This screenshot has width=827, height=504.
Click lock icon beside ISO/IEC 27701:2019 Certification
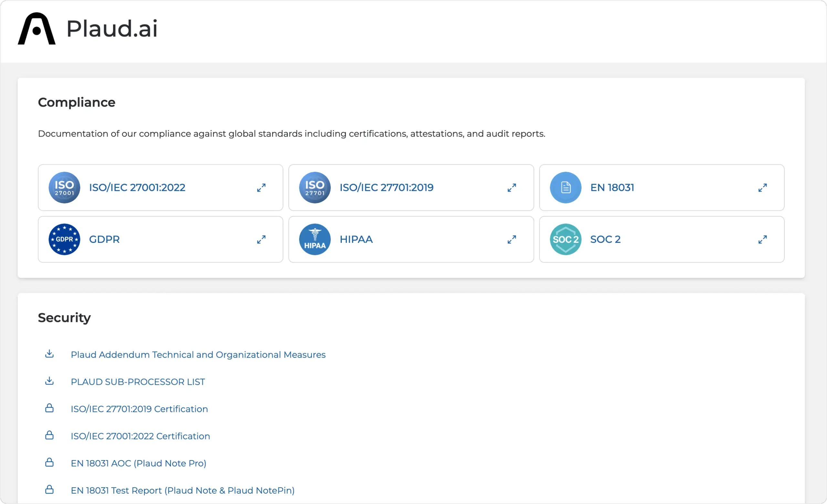tap(49, 408)
